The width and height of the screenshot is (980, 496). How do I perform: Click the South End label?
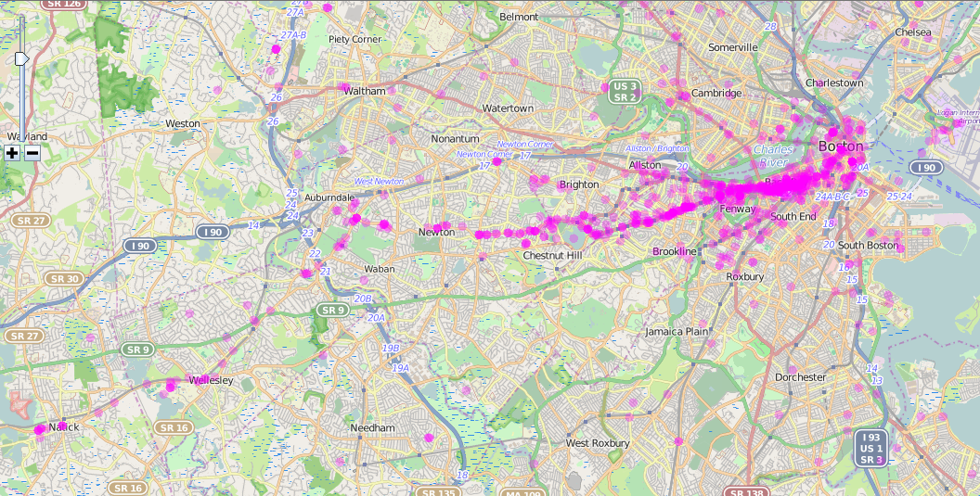tap(793, 217)
